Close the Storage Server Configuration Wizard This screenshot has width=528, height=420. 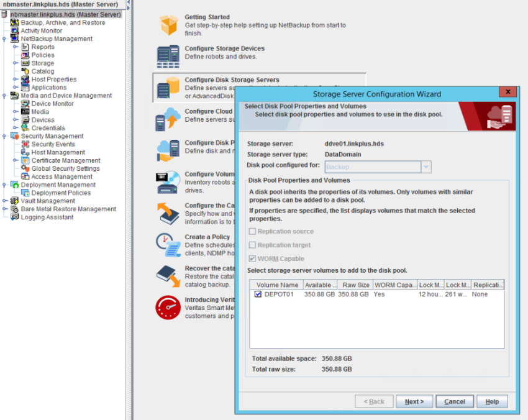pyautogui.click(x=508, y=92)
